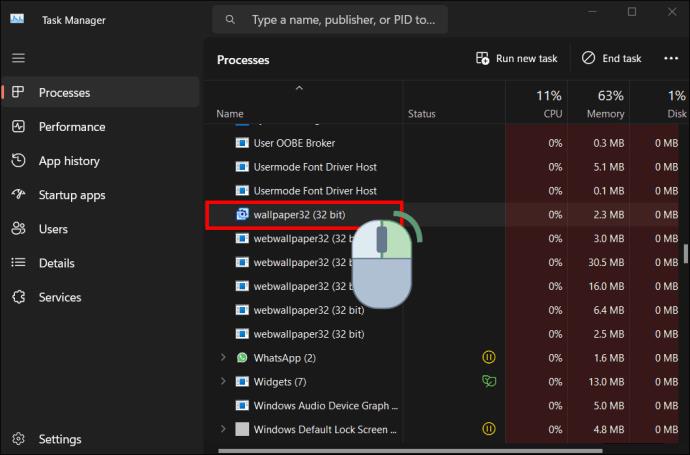Open the three-dot more options menu

(671, 59)
